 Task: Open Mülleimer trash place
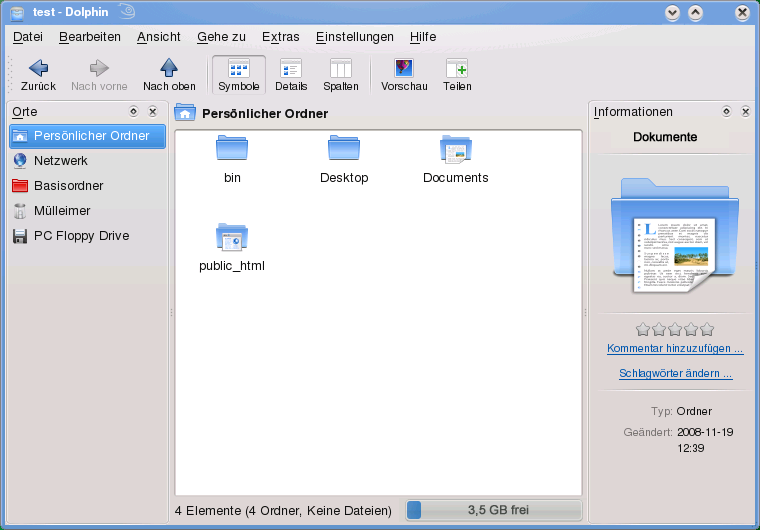point(87,211)
